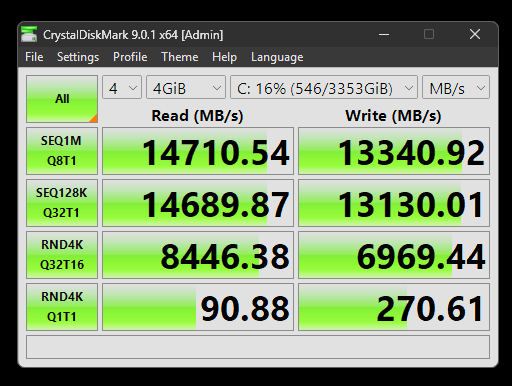Minimize the CrystalDiskMark window
This screenshot has height=386, width=512.
pyautogui.click(x=384, y=34)
